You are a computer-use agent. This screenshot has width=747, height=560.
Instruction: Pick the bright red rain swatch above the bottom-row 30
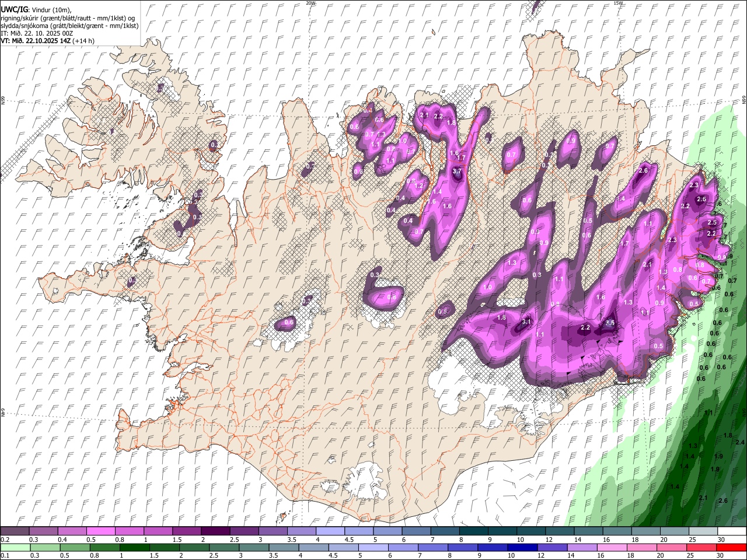point(731,547)
